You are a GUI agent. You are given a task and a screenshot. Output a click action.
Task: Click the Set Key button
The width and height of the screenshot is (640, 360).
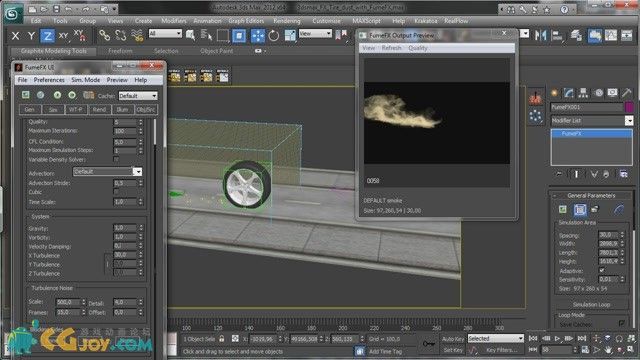click(453, 350)
